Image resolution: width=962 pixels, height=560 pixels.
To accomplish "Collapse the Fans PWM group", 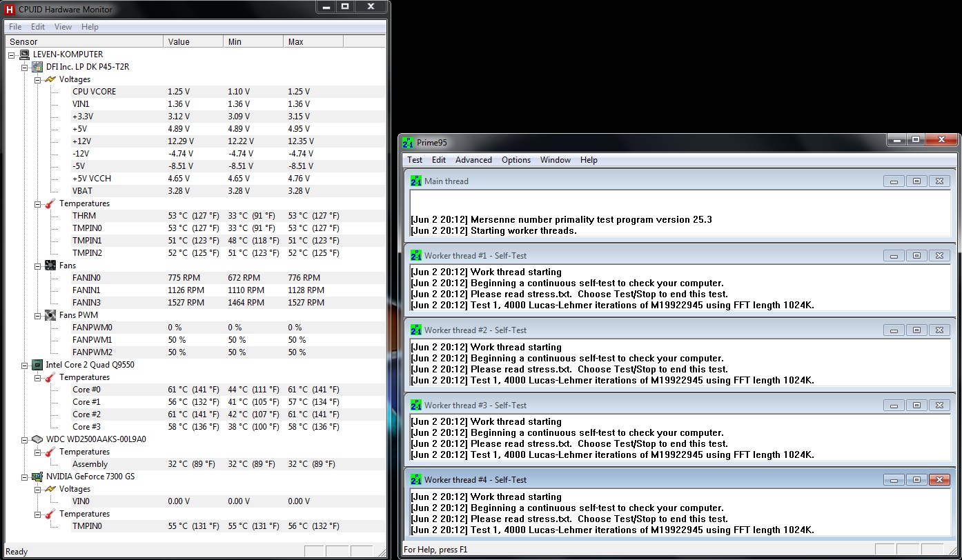I will (38, 315).
